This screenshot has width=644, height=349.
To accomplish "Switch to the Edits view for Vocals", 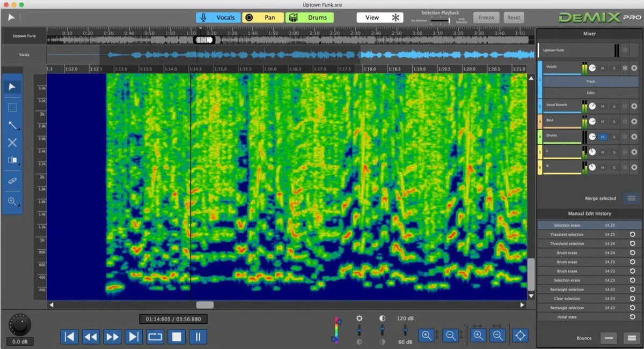I will click(x=590, y=92).
